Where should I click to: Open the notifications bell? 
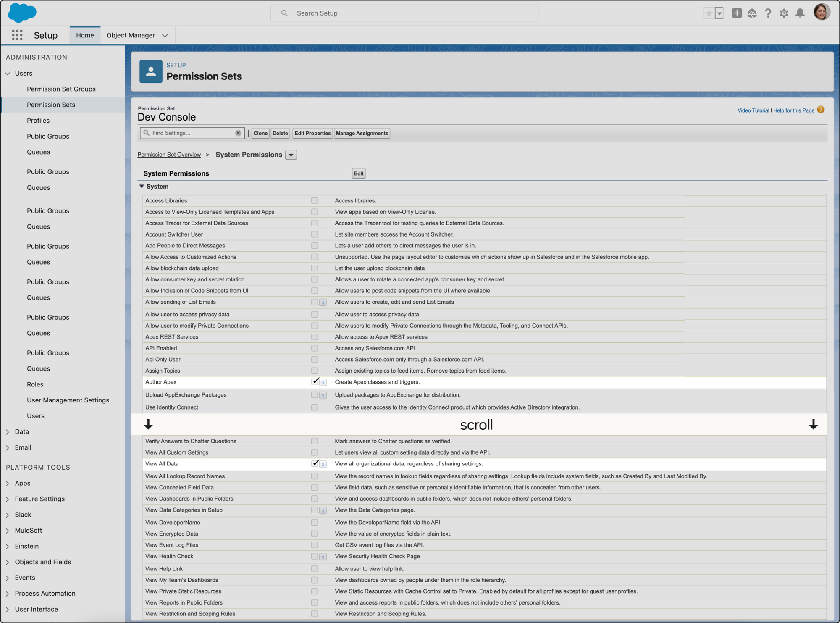800,13
